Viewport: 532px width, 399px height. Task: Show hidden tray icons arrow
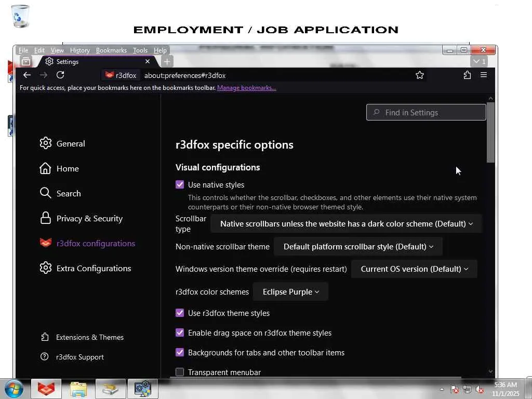point(442,389)
